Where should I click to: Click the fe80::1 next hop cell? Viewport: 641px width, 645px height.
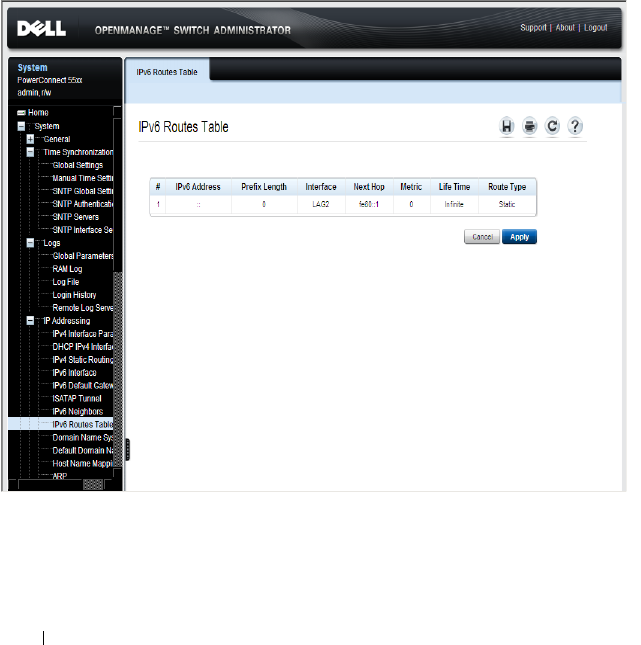[369, 204]
